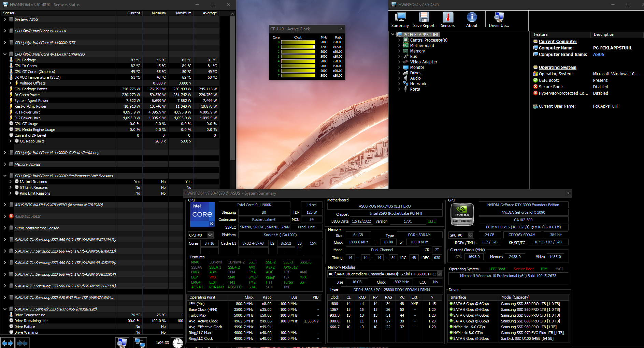The image size is (644, 348).
Task: Close the CPU #0 Active Clock window
Action: pos(341,29)
